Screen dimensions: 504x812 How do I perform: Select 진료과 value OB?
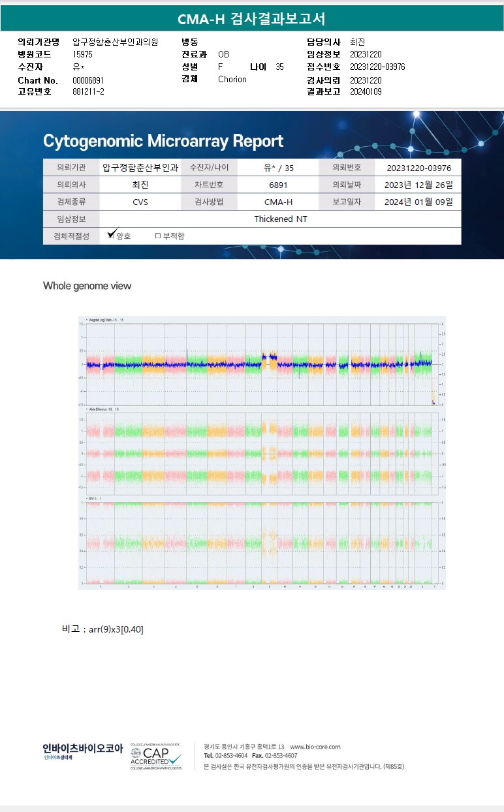click(223, 55)
